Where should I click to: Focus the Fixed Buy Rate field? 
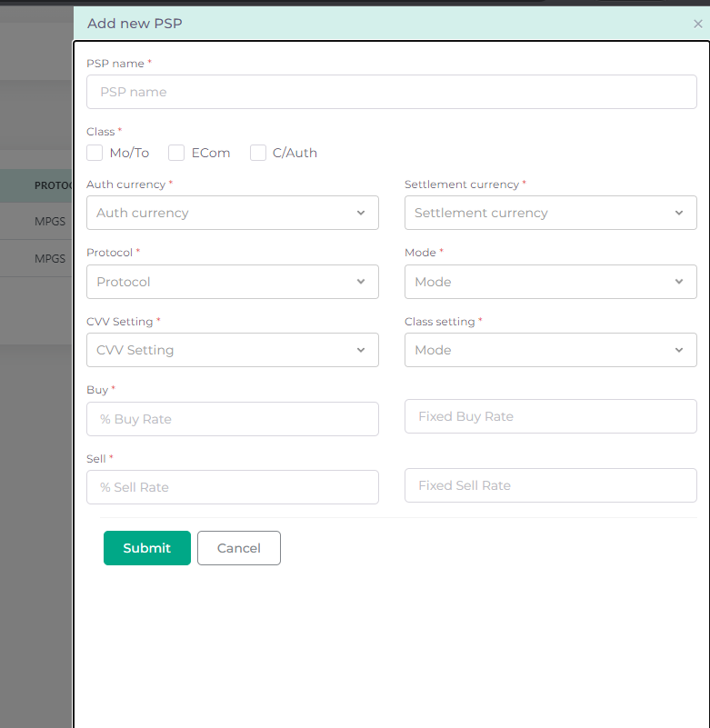550,416
